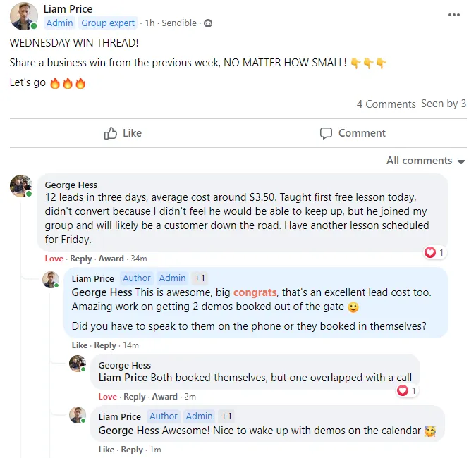Click the +1 badge on Liam's last reply
This screenshot has height=458, width=476.
[226, 416]
